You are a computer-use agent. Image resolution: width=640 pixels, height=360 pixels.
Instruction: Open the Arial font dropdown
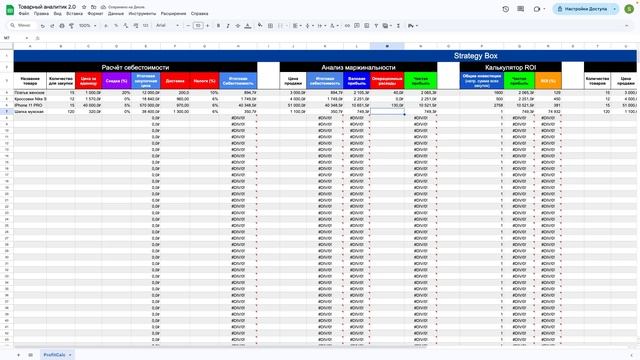click(x=167, y=26)
